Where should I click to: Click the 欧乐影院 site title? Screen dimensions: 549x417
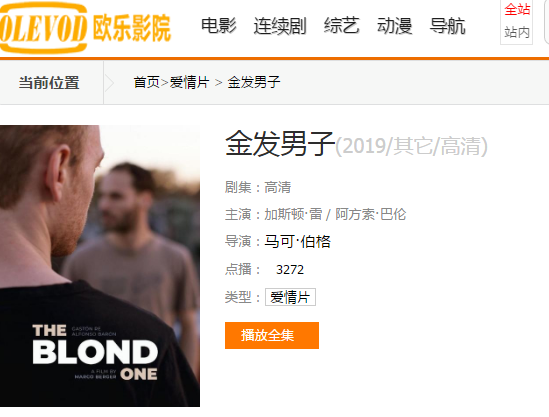coord(131,28)
